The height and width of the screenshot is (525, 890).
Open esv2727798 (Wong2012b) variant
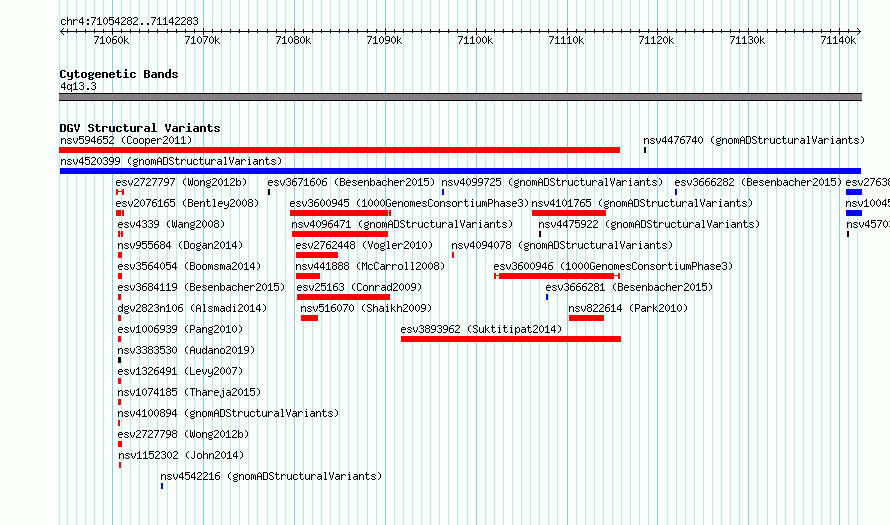(x=183, y=434)
